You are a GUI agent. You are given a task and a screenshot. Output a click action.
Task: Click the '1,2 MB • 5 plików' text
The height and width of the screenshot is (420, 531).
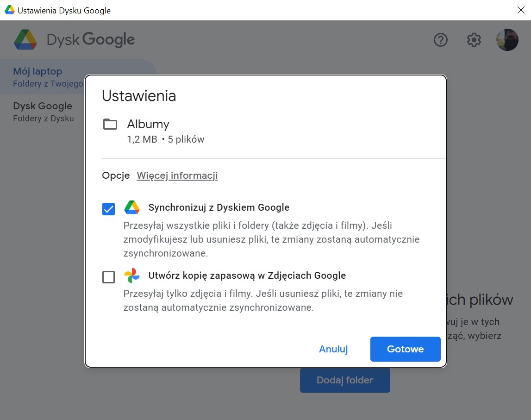click(x=166, y=139)
